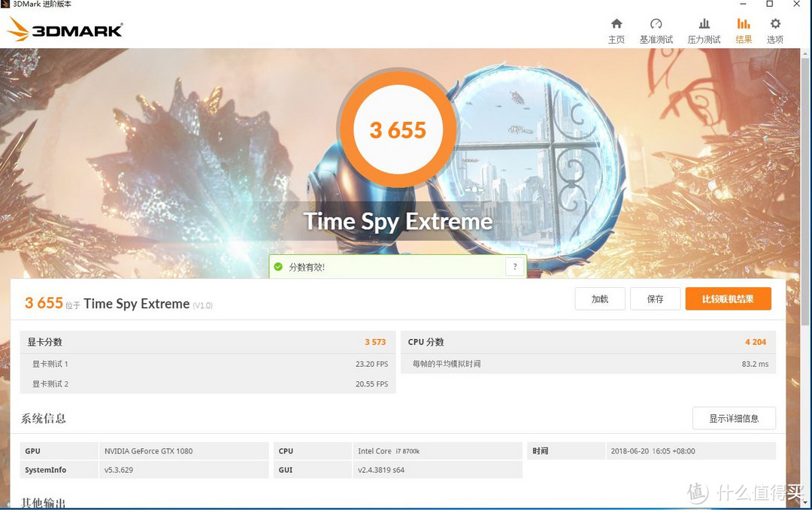Open the question mark help button
The height and width of the screenshot is (512, 812).
point(515,267)
